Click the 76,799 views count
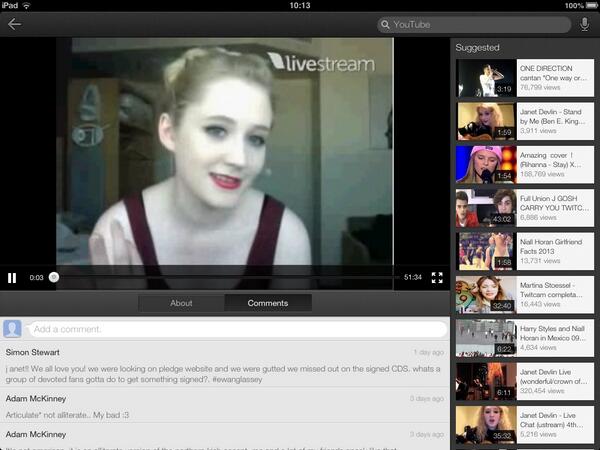 [x=540, y=88]
